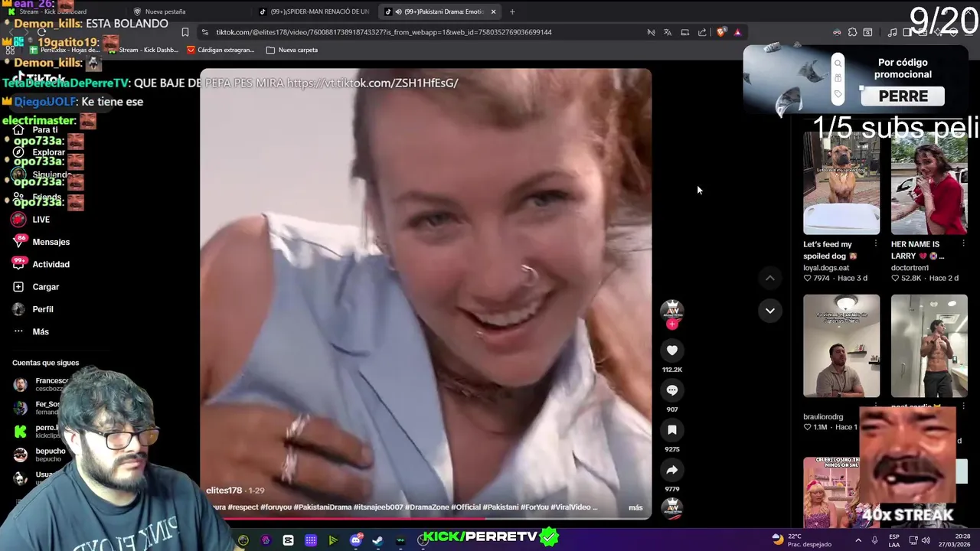Viewport: 980px width, 551px height.
Task: Click #DramaZone hashtag in description
Action: coord(426,507)
